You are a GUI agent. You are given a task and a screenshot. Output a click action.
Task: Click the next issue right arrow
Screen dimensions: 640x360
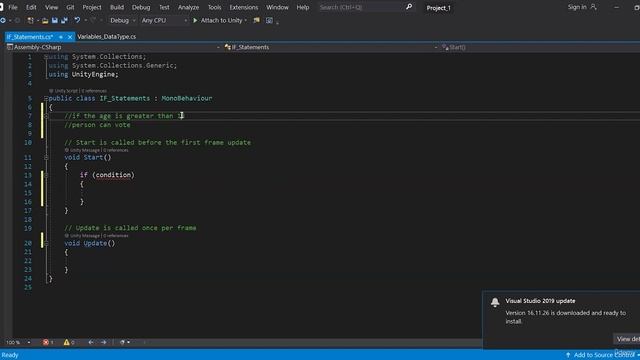pyautogui.click(x=104, y=342)
